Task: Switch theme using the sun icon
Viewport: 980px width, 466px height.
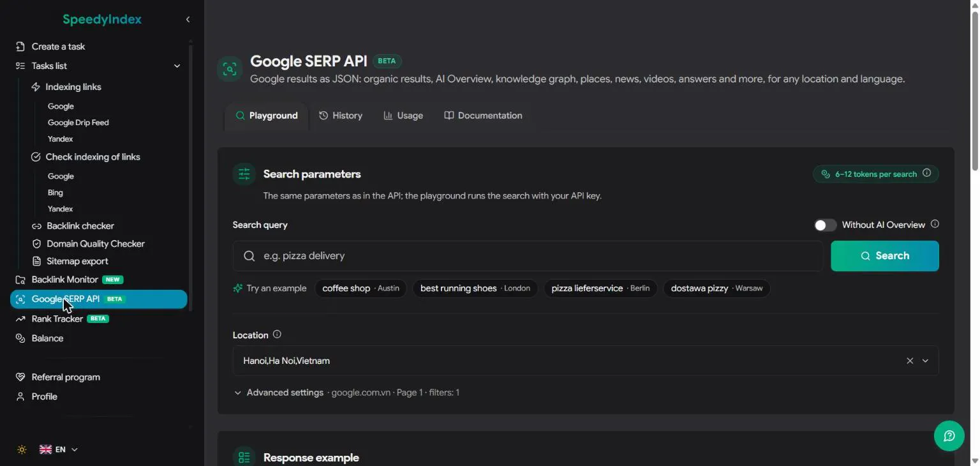Action: click(x=22, y=449)
